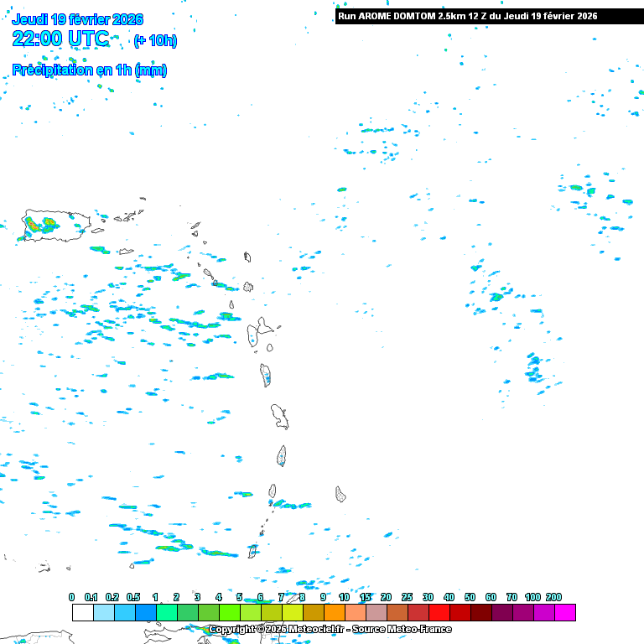Click the mint green 1 mm legend swatch
Screen dimensions: 644x644
pyautogui.click(x=166, y=612)
